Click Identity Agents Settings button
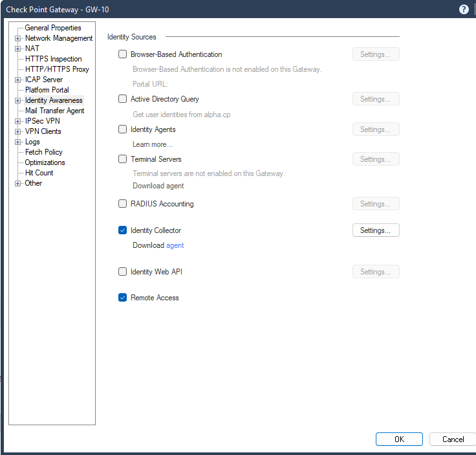Image resolution: width=476 pixels, height=455 pixels. 376,129
